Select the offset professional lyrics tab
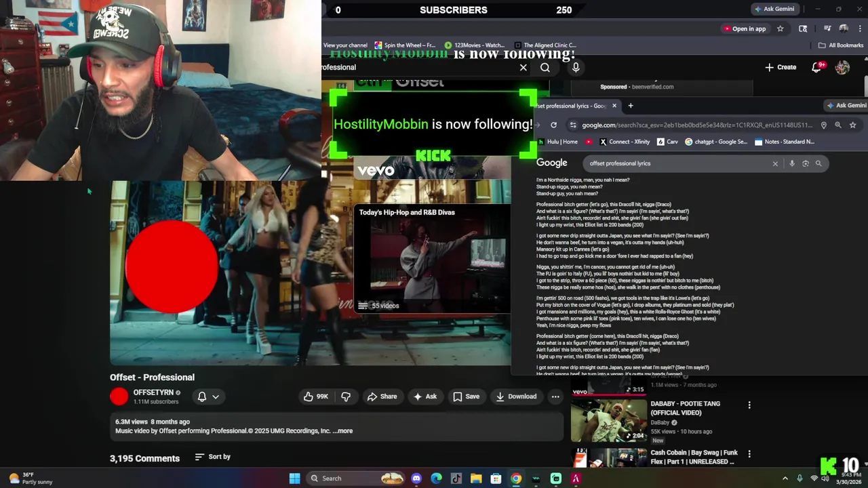868x488 pixels. pyautogui.click(x=575, y=106)
